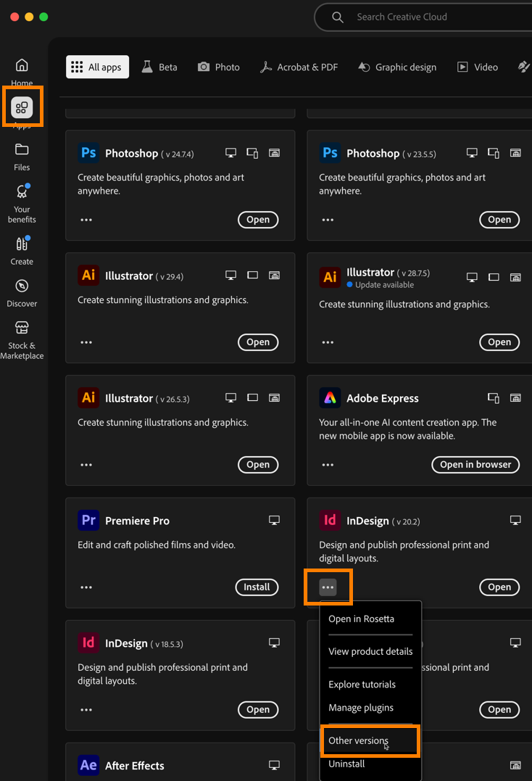Screen dimensions: 532x781
Task: Open Photoshop v 24.7.4
Action: click(x=258, y=220)
